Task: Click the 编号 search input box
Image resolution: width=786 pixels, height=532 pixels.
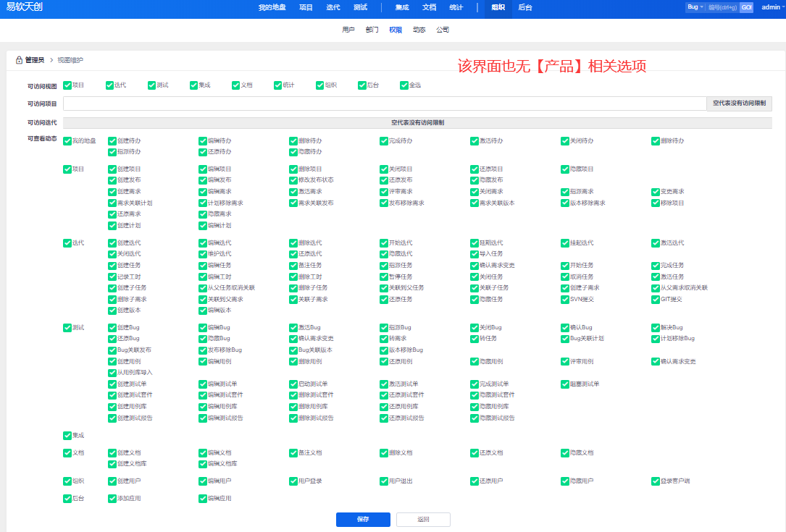Action: pos(722,7)
